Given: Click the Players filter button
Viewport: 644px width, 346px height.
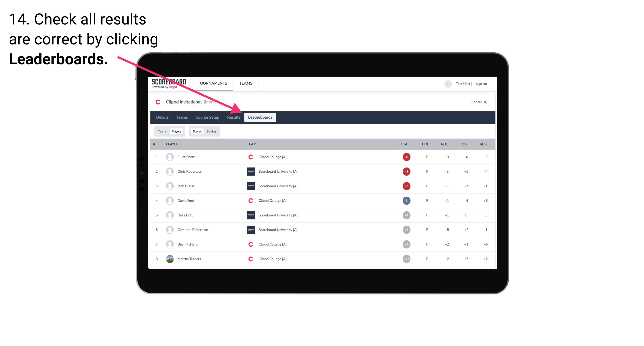Looking at the screenshot, I should click(x=177, y=131).
